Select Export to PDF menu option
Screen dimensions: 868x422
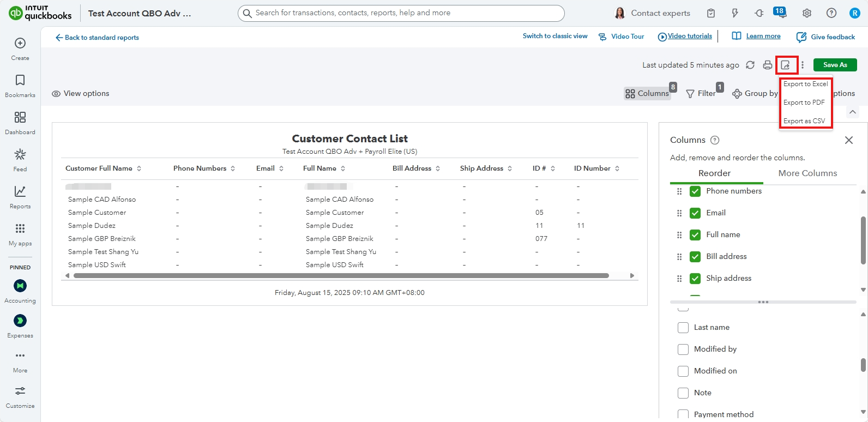(x=804, y=103)
